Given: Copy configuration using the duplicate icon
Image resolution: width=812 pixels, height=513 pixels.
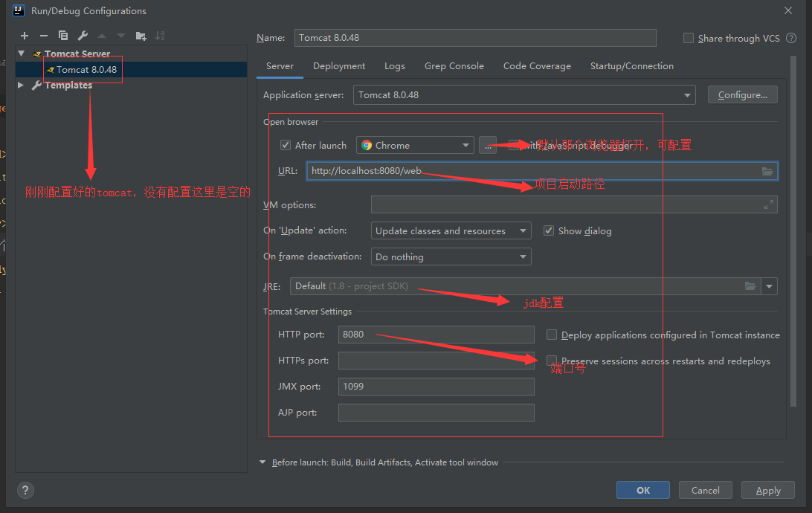Looking at the screenshot, I should click(63, 36).
